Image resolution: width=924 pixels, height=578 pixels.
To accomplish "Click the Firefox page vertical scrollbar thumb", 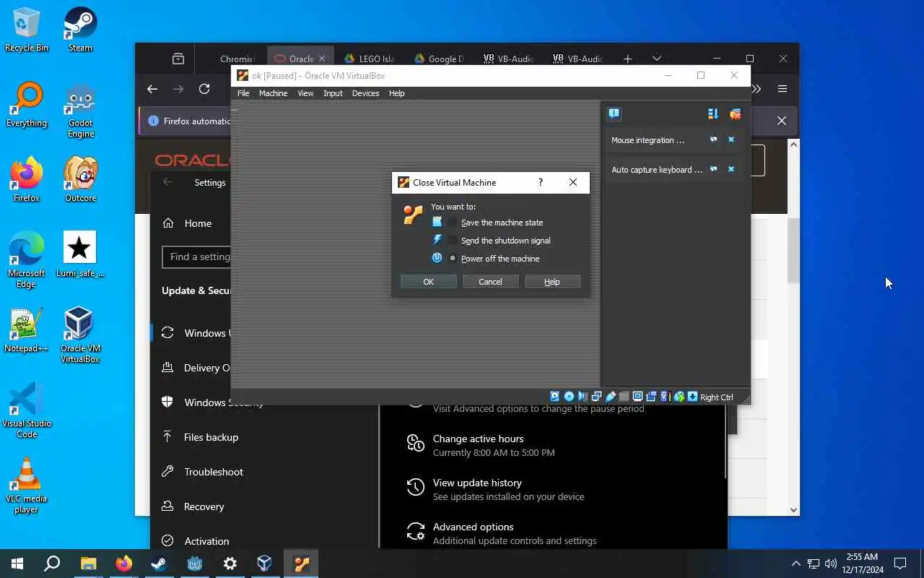I will point(793,249).
